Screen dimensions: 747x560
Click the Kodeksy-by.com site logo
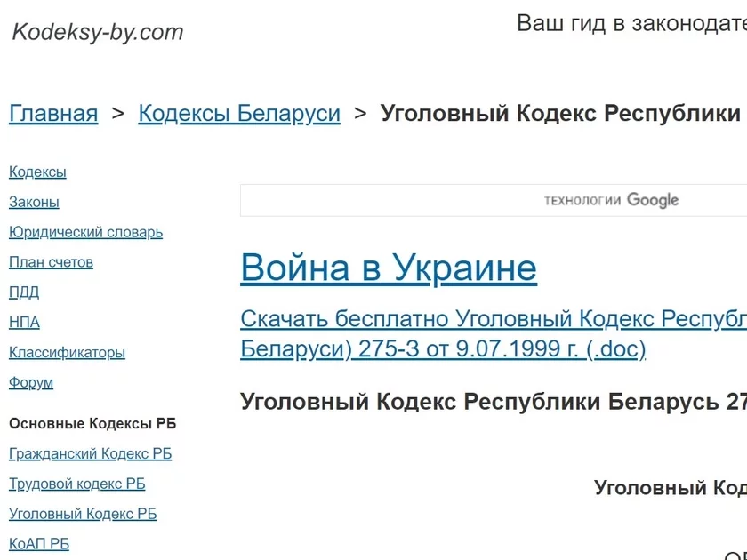(x=98, y=33)
